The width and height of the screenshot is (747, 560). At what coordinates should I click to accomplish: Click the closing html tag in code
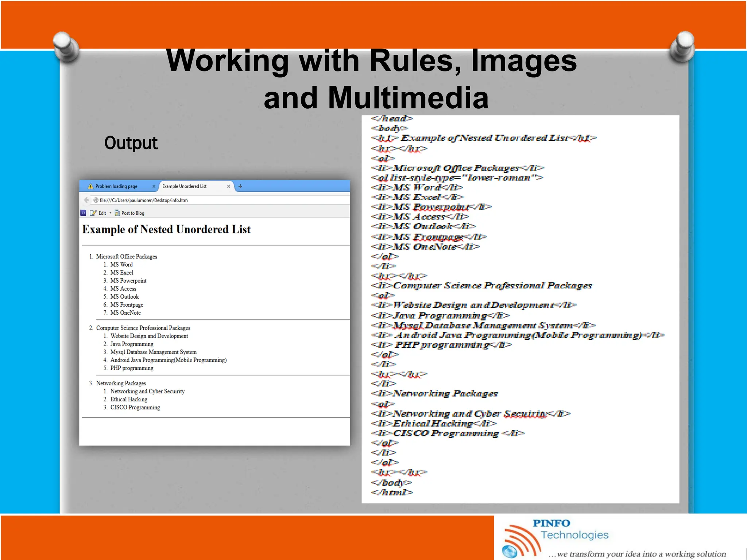392,492
